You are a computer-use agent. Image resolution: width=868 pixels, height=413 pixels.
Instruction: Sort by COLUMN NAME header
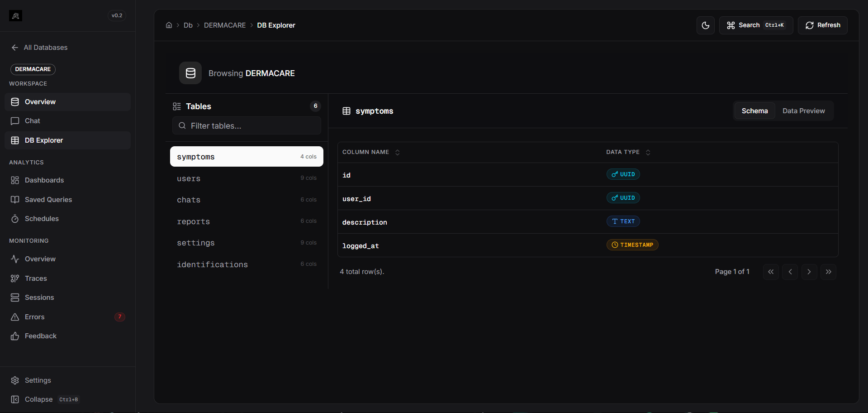[371, 152]
